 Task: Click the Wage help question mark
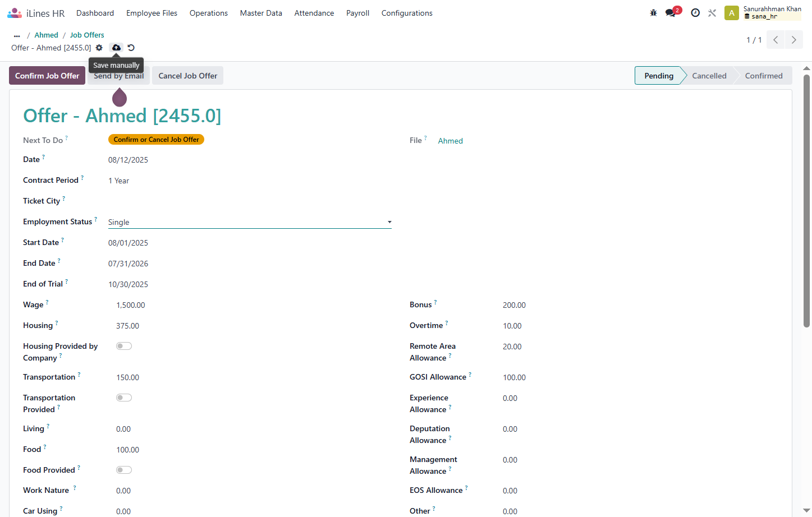[x=47, y=302]
